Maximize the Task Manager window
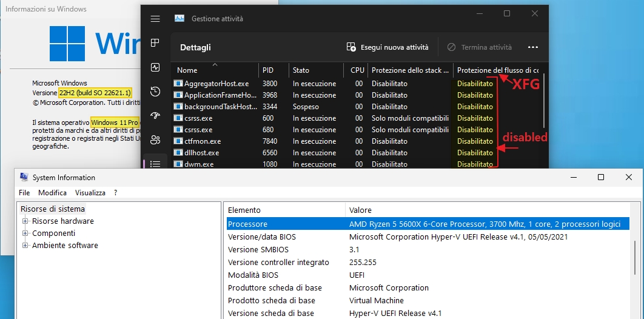 (507, 13)
